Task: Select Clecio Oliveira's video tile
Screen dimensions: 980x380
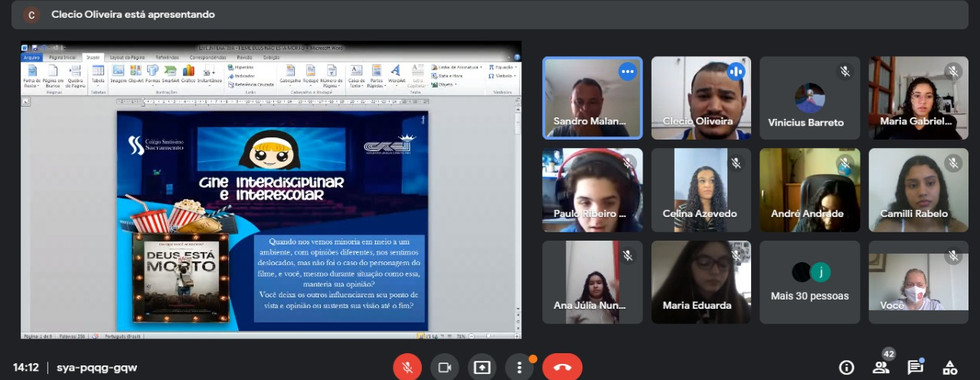Action: [701, 98]
